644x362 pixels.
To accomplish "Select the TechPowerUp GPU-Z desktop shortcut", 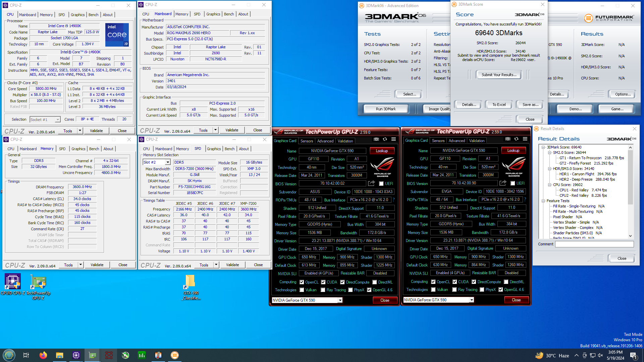I will (38, 287).
